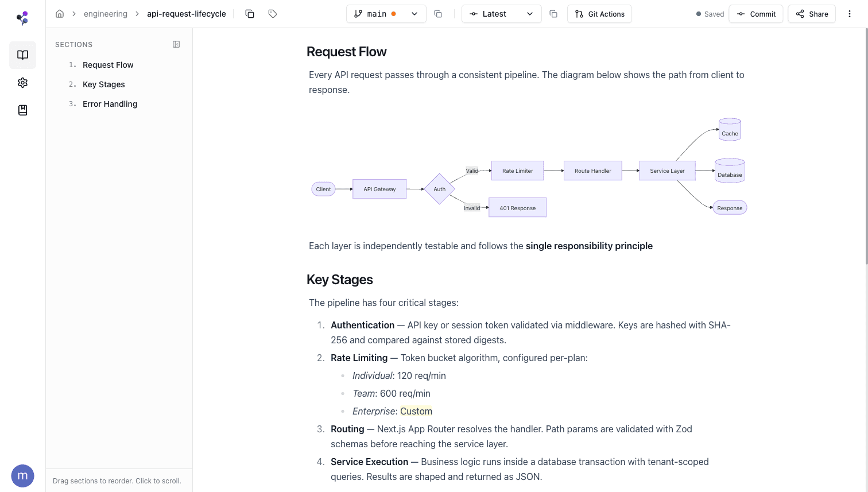The width and height of the screenshot is (868, 492).
Task: Open the overflow three-dot menu
Action: tap(850, 13)
